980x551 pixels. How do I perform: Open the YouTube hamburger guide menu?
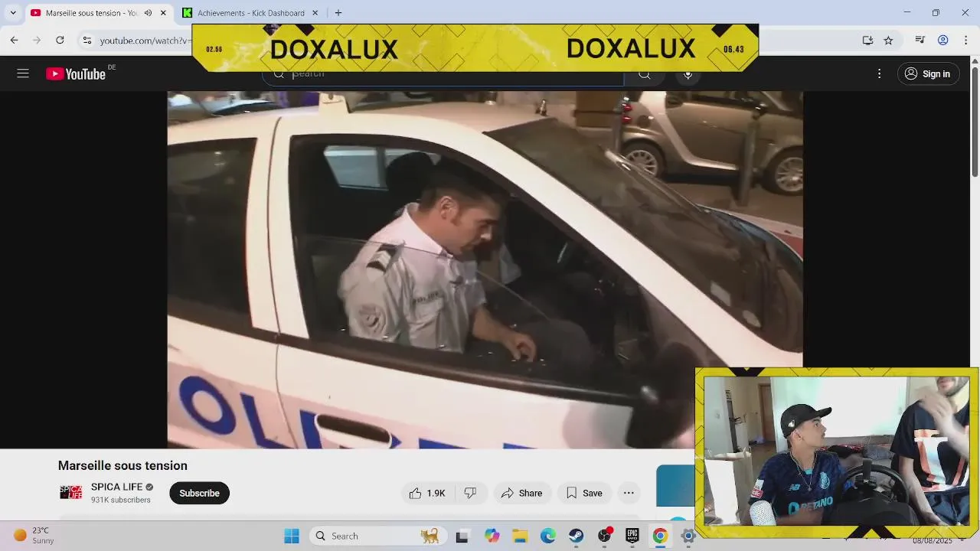[23, 73]
